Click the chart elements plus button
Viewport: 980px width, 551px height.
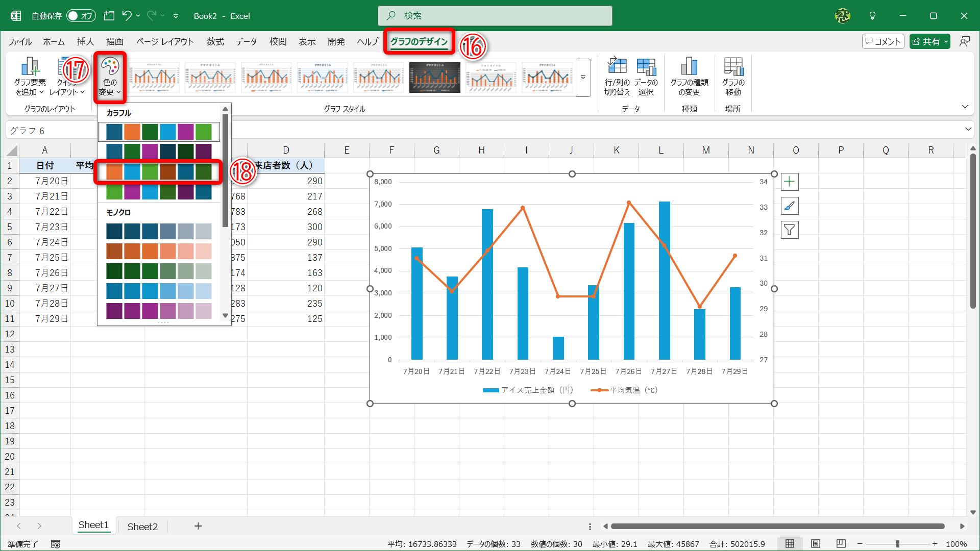click(x=790, y=182)
